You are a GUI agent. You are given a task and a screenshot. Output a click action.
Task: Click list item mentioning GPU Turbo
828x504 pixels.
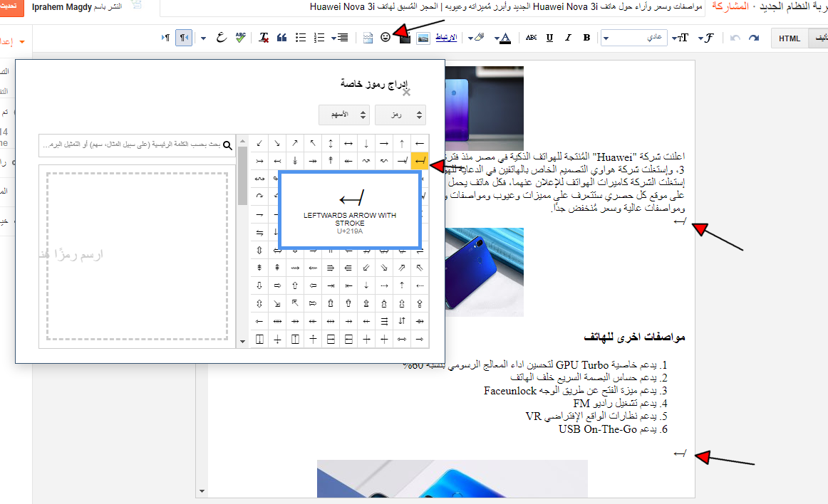point(535,364)
